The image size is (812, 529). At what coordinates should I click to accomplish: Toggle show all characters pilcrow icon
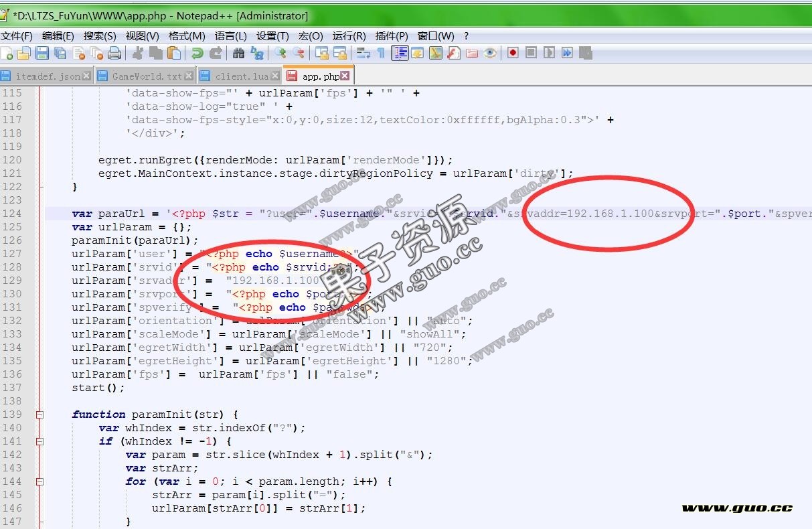[381, 53]
